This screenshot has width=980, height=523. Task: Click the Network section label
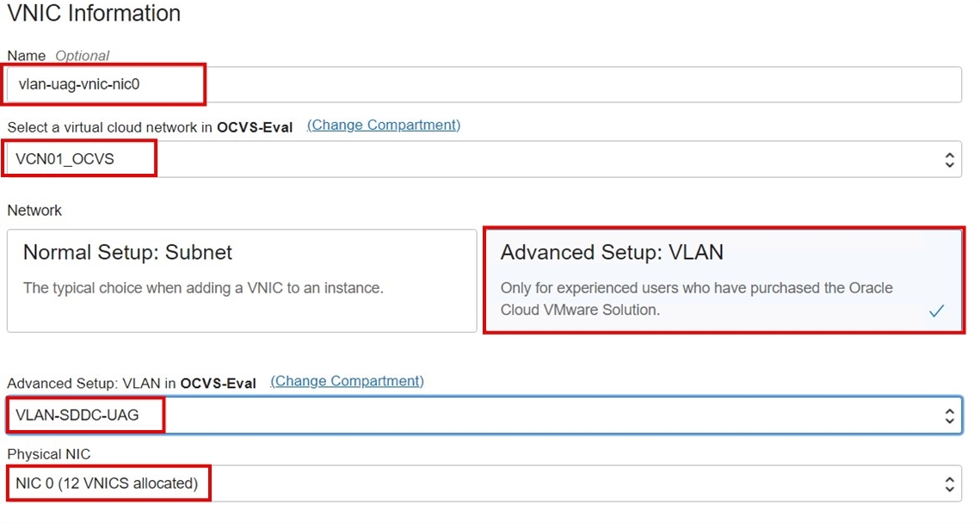click(34, 210)
